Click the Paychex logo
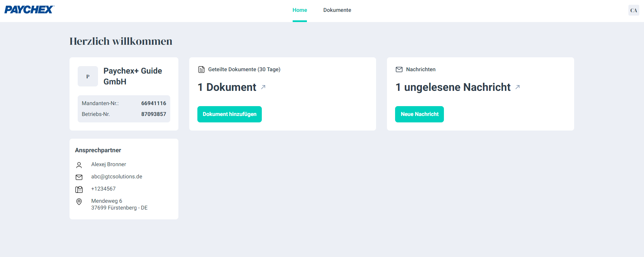Viewport: 644px width, 257px height. (x=29, y=9)
